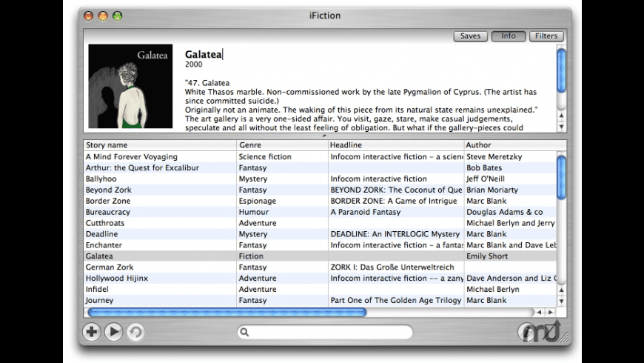
Task: Click the magnifier icon in search field
Action: point(244,332)
